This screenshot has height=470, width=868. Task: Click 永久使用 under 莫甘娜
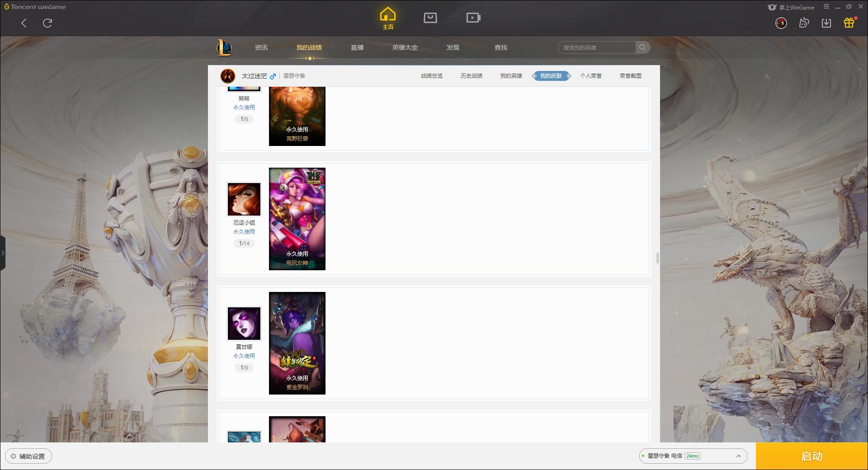point(244,356)
